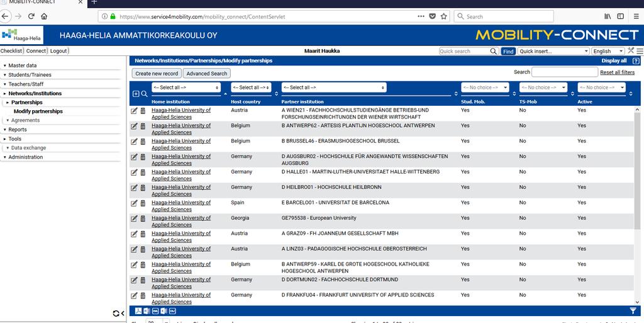Click Display all link
Viewport: 644px width, 323px height.
(x=614, y=60)
